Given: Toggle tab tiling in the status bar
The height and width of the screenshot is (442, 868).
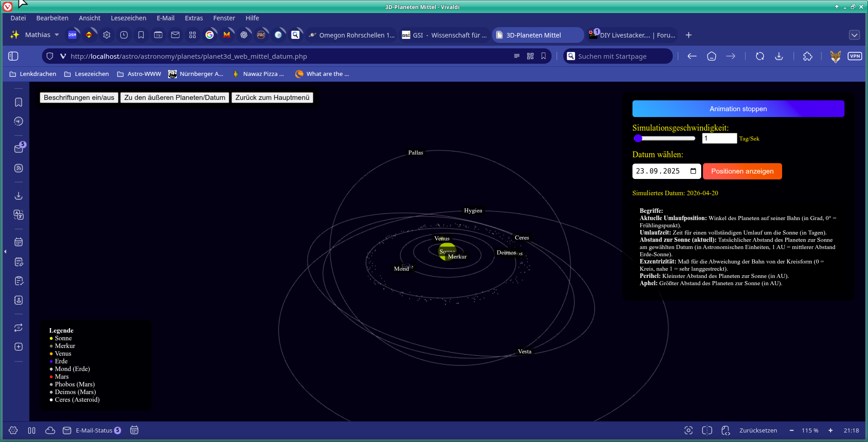Looking at the screenshot, I should tap(707, 430).
